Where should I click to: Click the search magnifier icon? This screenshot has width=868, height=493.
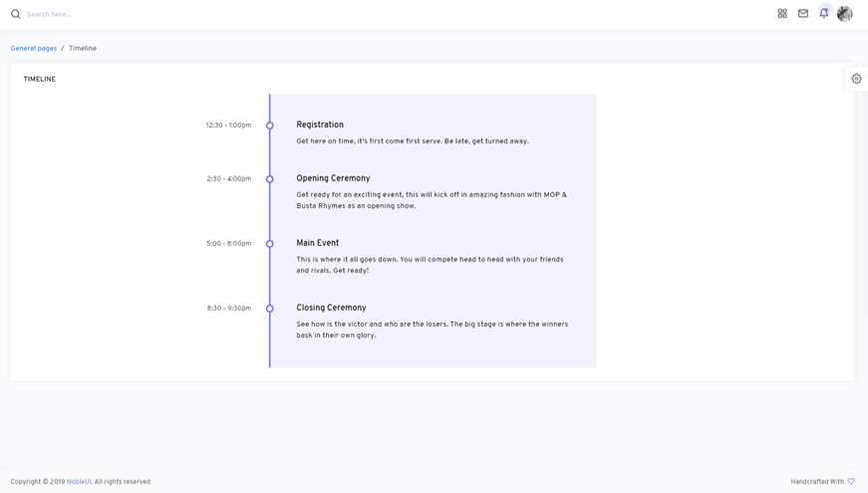pyautogui.click(x=15, y=14)
